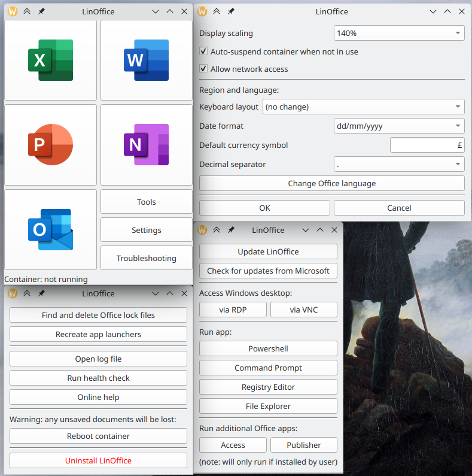The width and height of the screenshot is (472, 476).
Task: Toggle Auto-suspend container when not in use
Action: tap(278, 51)
